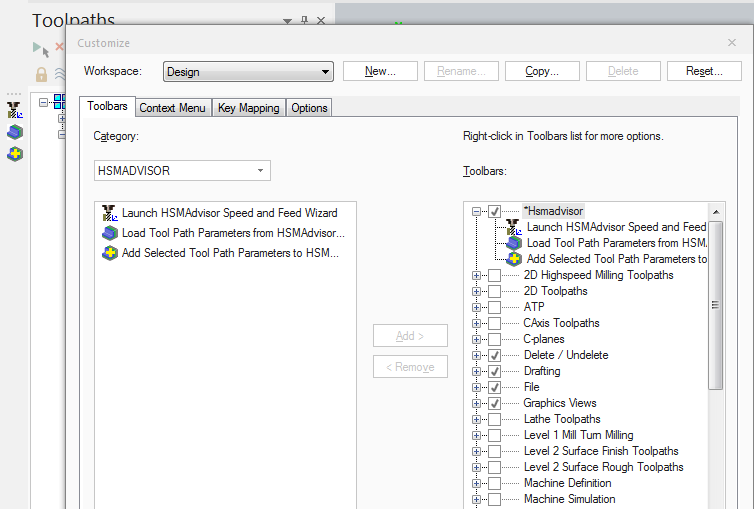Click scroll up arrow in Toolbars list
The height and width of the screenshot is (509, 754).
[x=716, y=212]
